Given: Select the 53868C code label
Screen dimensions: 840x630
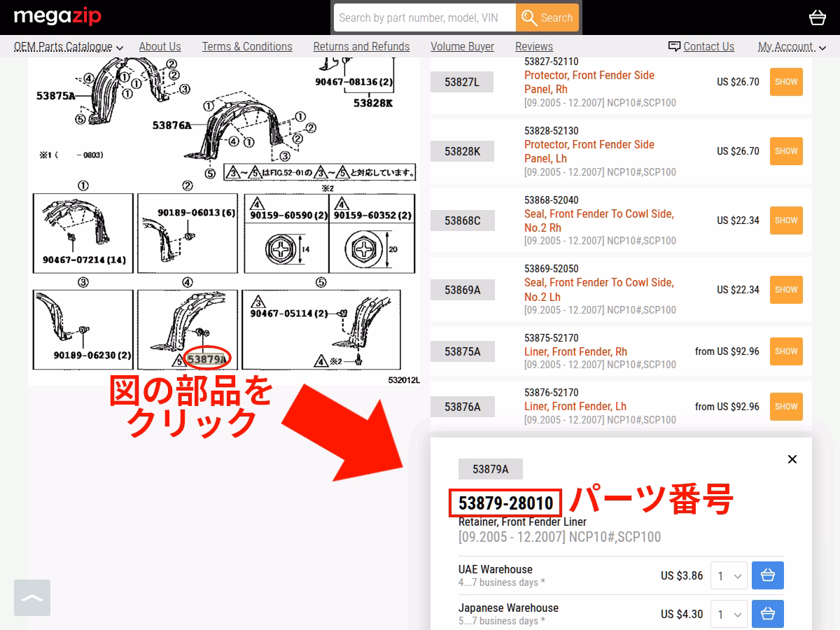Looking at the screenshot, I should [x=462, y=220].
